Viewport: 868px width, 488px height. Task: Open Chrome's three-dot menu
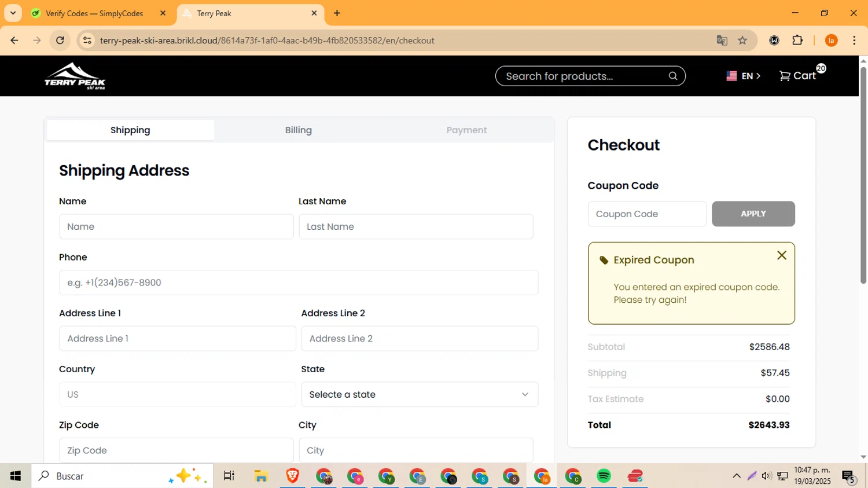[854, 41]
